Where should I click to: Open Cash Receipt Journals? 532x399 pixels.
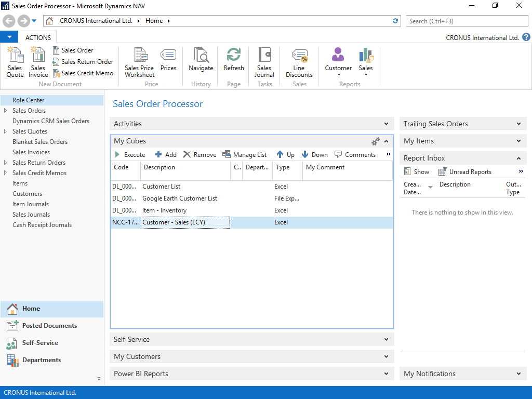click(42, 225)
